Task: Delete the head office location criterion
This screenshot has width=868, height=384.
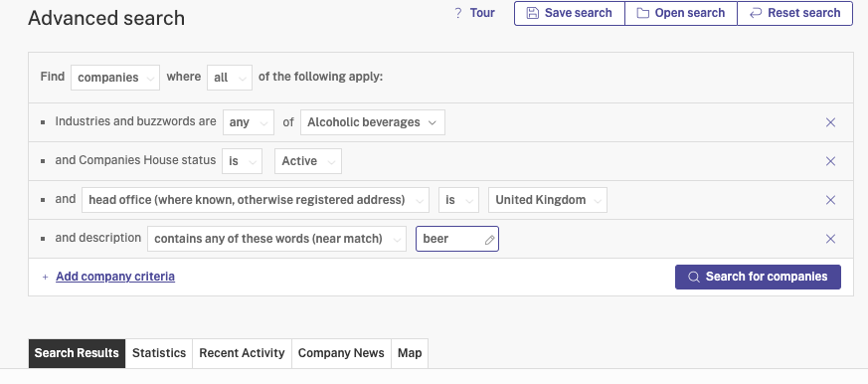Action: [830, 200]
